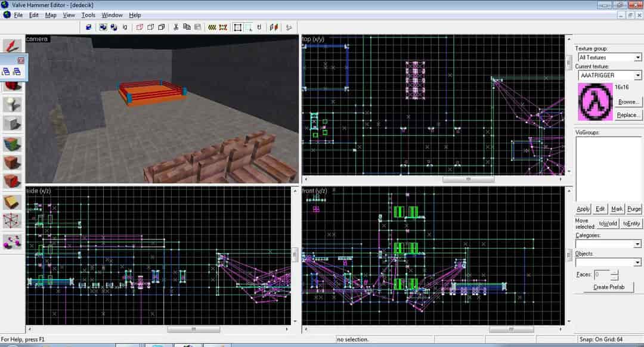Open the View menu
The height and width of the screenshot is (347, 644).
(x=69, y=15)
